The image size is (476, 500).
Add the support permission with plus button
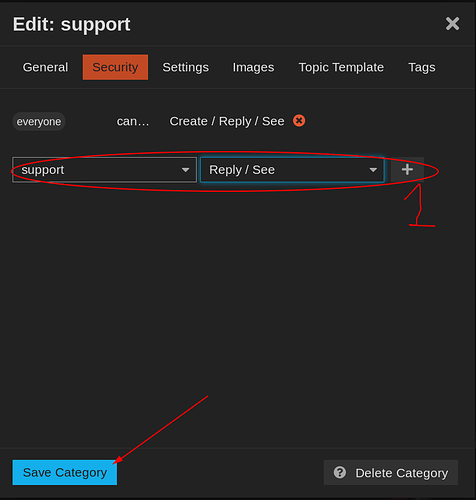(407, 170)
